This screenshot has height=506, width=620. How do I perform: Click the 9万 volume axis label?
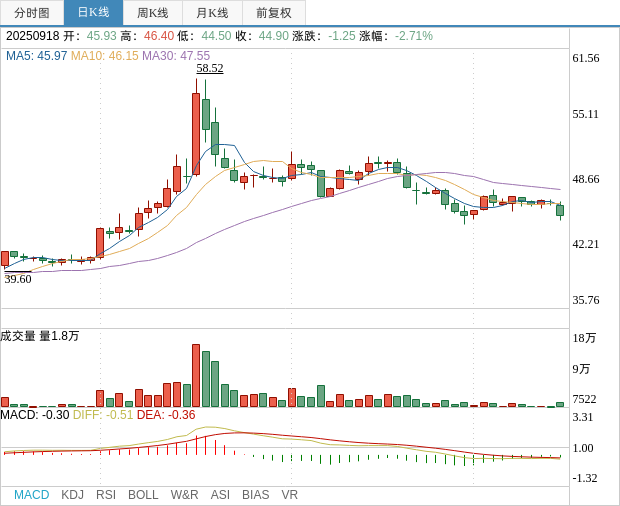(581, 369)
